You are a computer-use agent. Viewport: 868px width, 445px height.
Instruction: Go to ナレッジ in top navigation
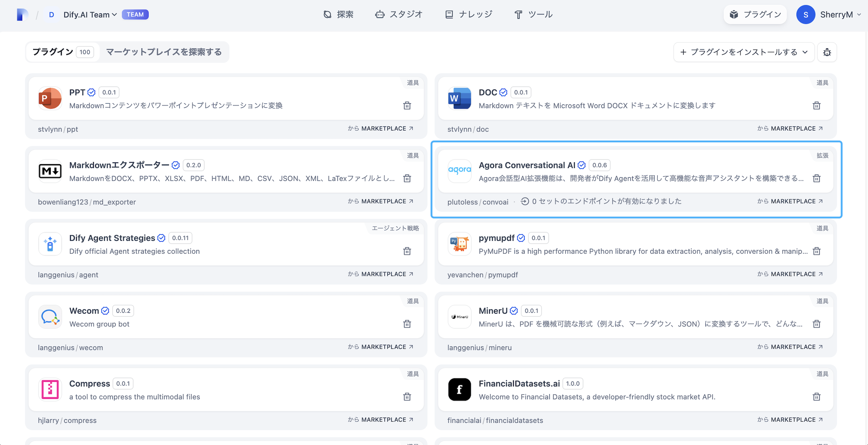pos(469,15)
